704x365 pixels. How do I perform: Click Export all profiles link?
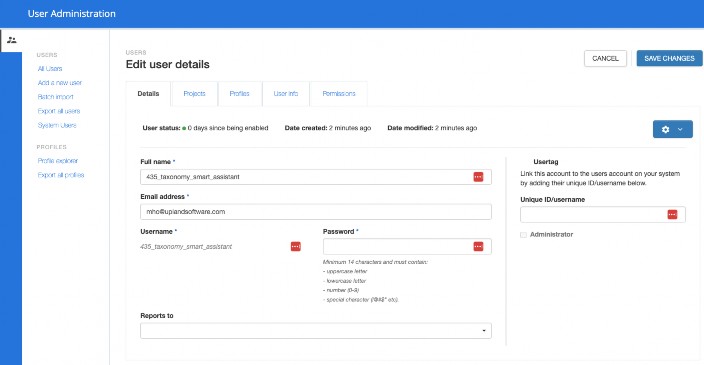[x=61, y=175]
